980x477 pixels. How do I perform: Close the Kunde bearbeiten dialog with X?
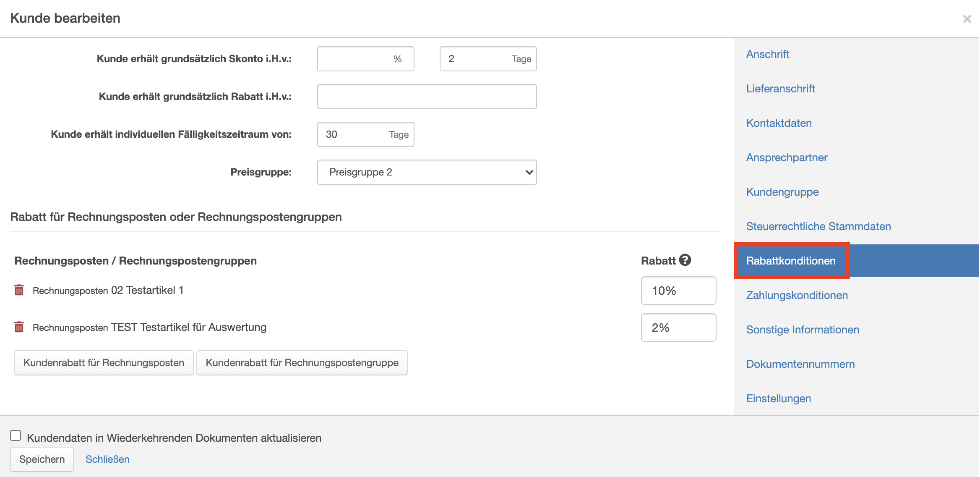click(x=967, y=19)
